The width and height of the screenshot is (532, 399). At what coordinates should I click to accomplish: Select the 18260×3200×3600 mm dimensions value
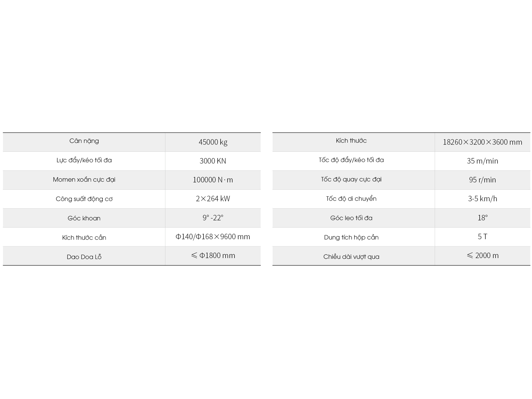(x=482, y=142)
